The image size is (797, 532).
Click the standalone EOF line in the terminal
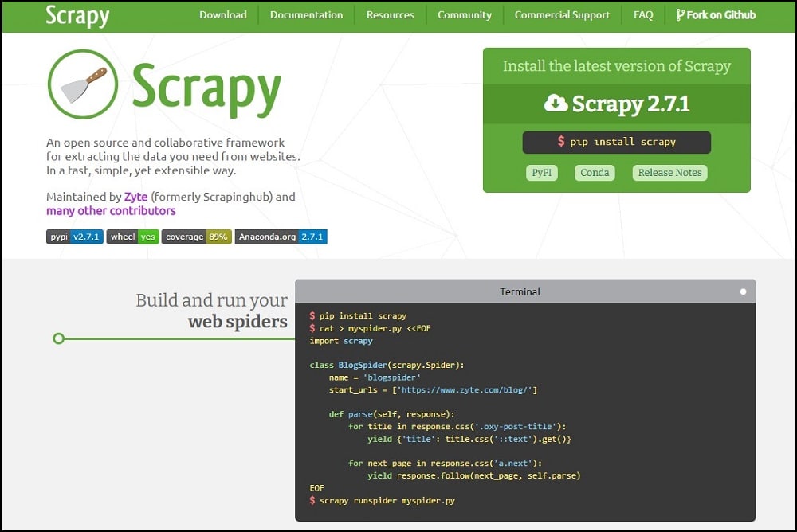tap(316, 488)
